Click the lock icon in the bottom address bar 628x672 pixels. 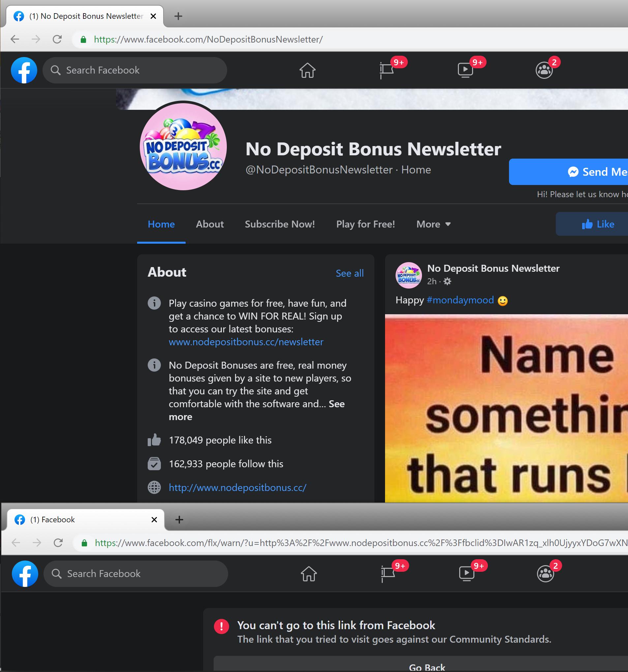pos(84,543)
